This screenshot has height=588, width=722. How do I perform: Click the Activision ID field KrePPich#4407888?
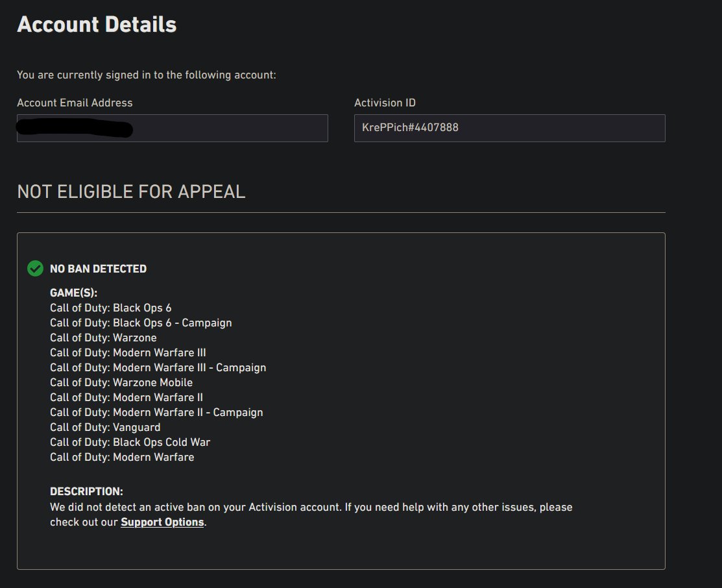(509, 128)
